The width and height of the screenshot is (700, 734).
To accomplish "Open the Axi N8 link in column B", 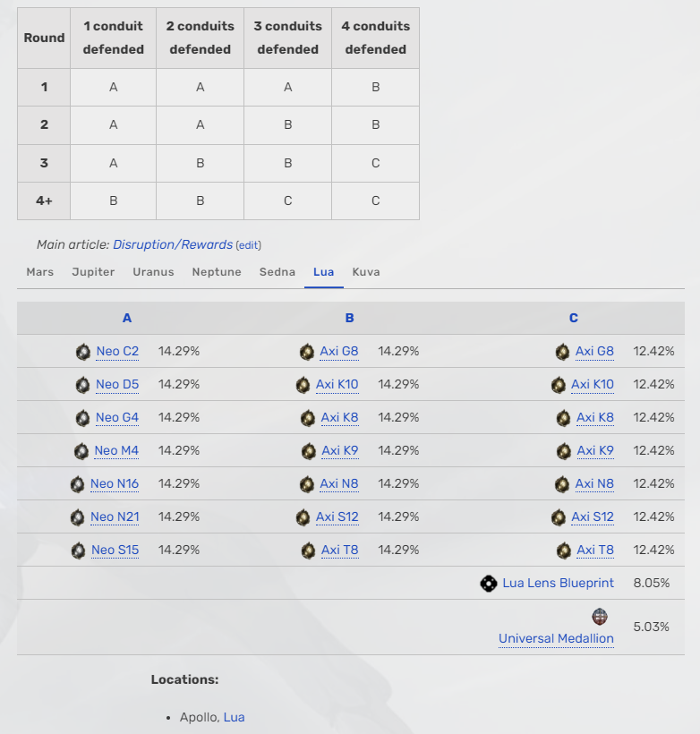I will (x=339, y=484).
